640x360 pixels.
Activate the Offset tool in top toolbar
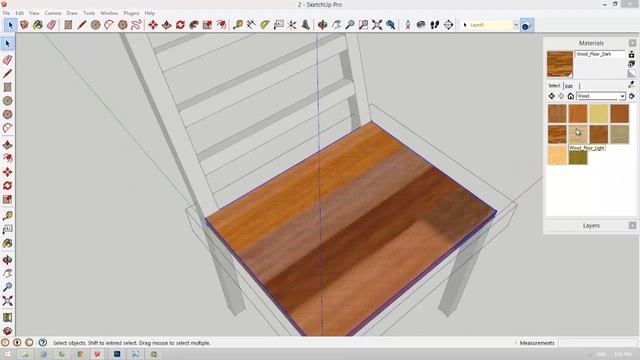pyautogui.click(x=221, y=25)
